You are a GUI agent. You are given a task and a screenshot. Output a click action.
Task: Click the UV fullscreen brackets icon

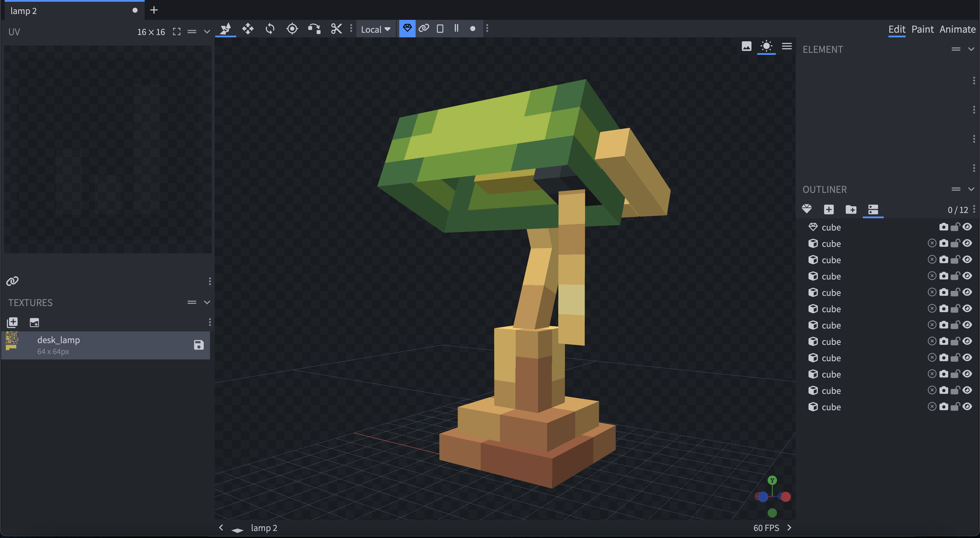176,32
